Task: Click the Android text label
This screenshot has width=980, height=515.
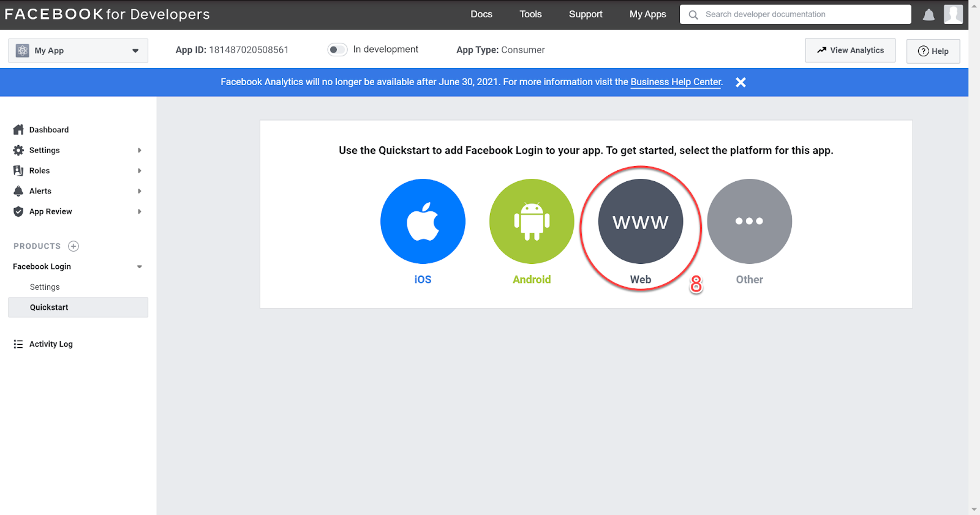Action: [532, 279]
